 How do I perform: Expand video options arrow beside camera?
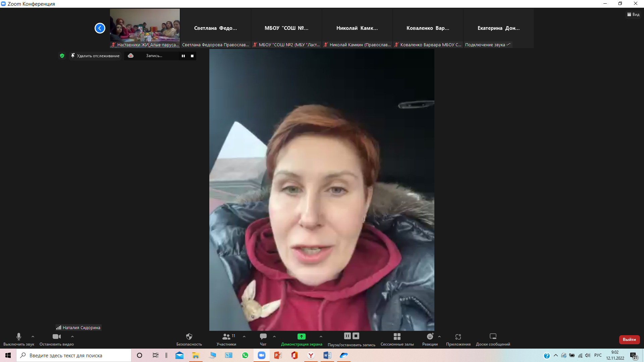point(72,337)
